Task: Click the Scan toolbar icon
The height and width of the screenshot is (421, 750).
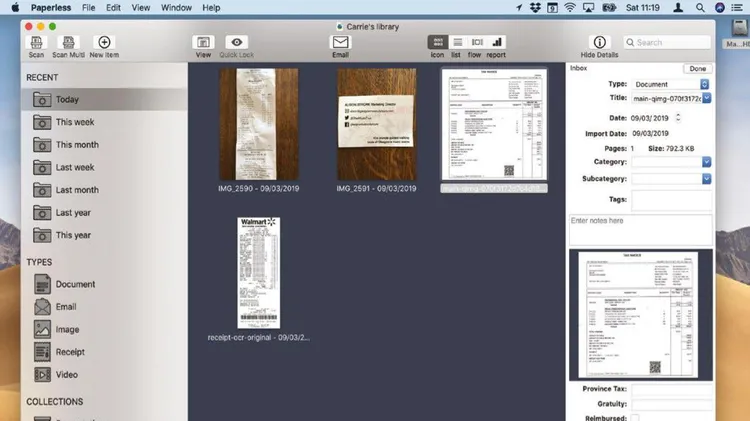Action: [x=36, y=43]
